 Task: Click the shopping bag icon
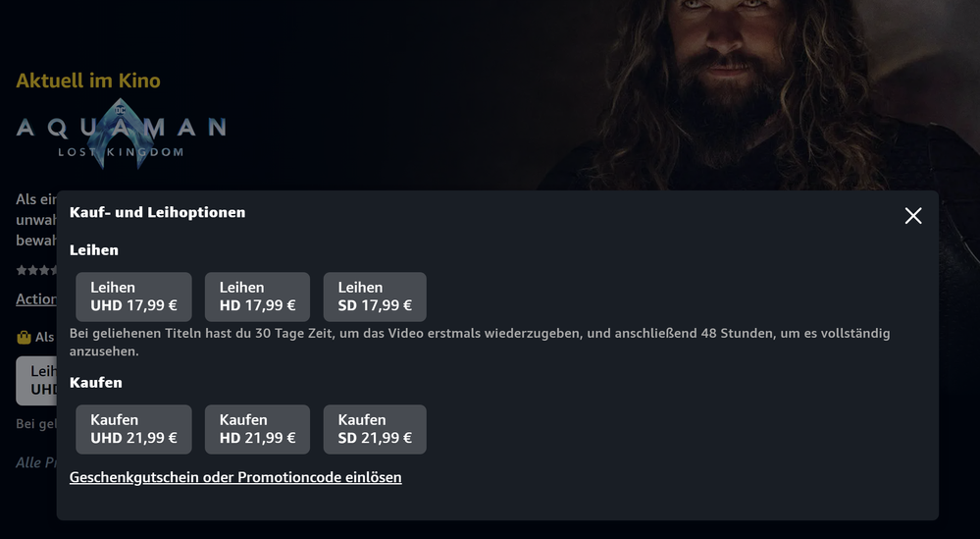click(x=25, y=337)
